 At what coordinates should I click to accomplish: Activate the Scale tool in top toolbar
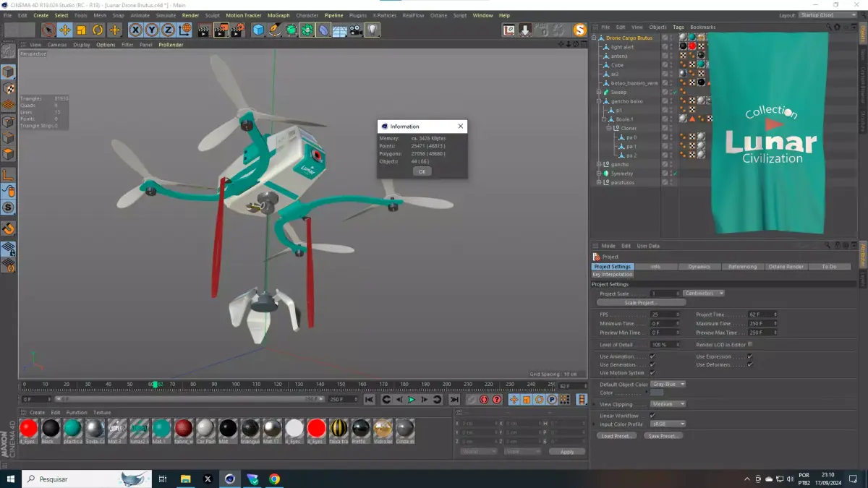tap(81, 30)
